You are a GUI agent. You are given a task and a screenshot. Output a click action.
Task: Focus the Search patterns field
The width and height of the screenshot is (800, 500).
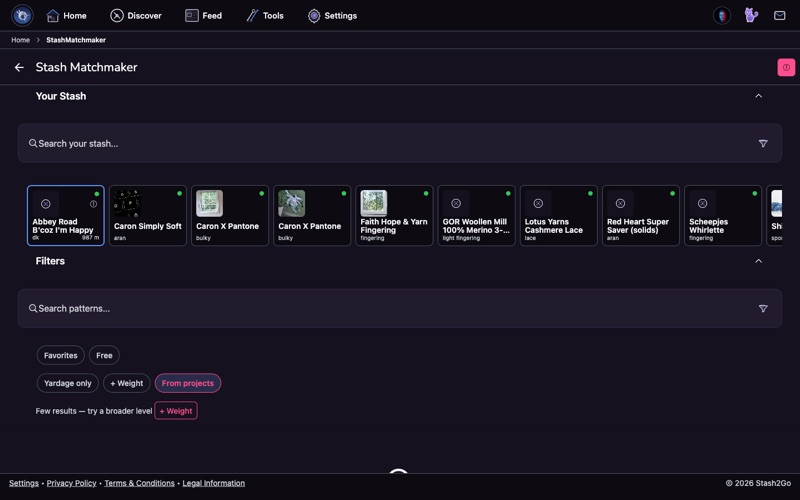399,309
